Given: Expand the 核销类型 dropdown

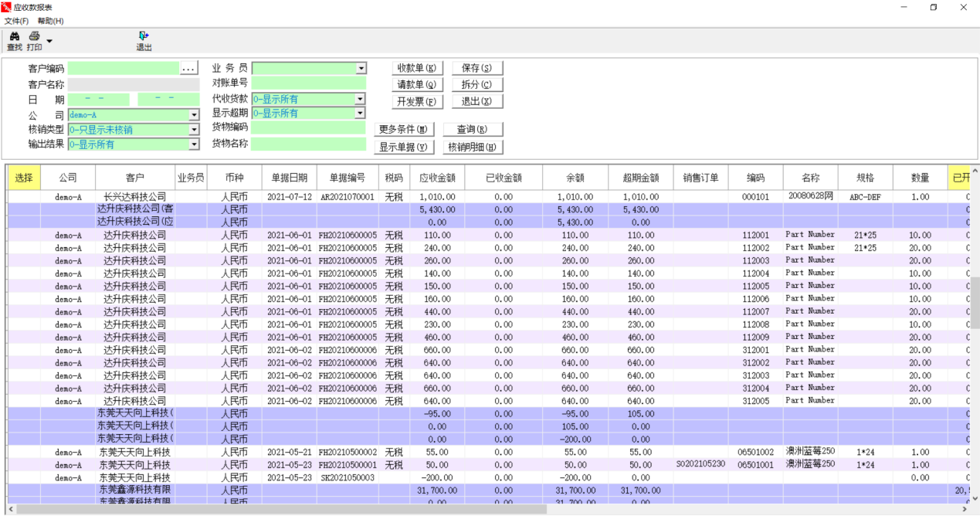Looking at the screenshot, I should coord(194,130).
